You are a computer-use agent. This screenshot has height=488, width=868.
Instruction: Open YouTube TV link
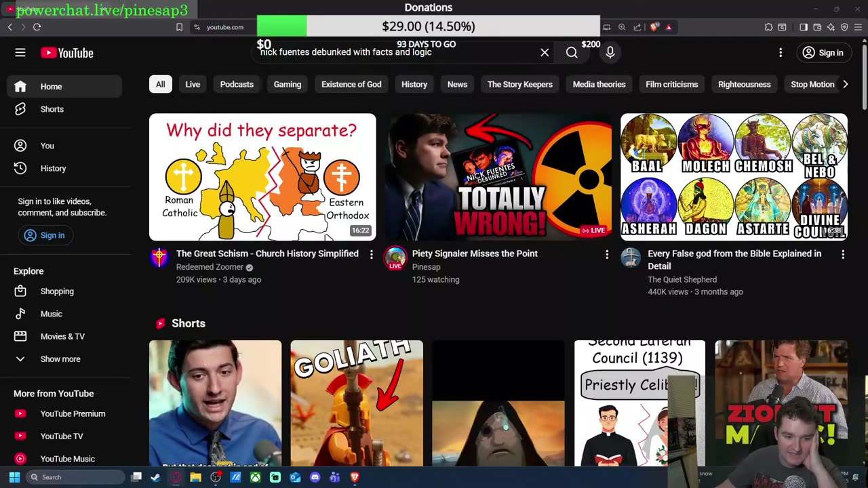65,436
